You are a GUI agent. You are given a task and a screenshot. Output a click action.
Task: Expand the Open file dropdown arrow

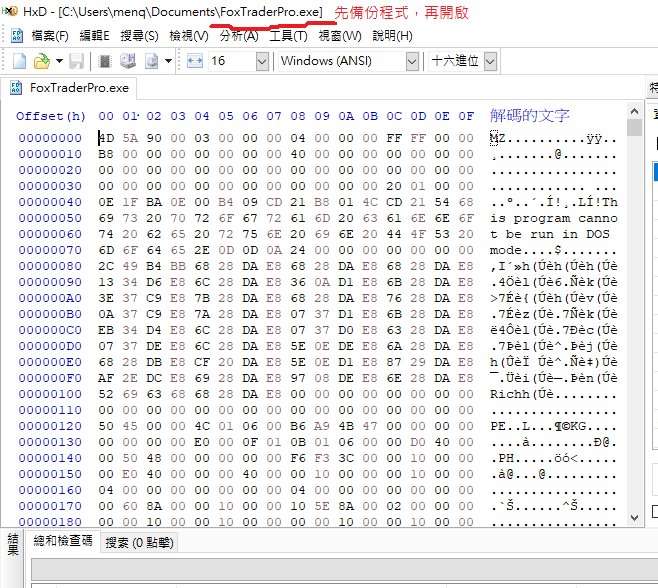click(59, 61)
